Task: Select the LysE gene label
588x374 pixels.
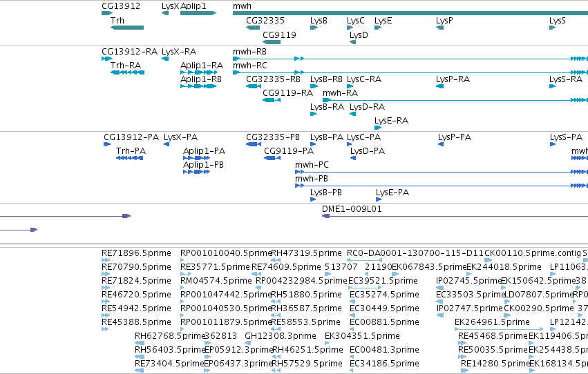Action: pos(383,21)
